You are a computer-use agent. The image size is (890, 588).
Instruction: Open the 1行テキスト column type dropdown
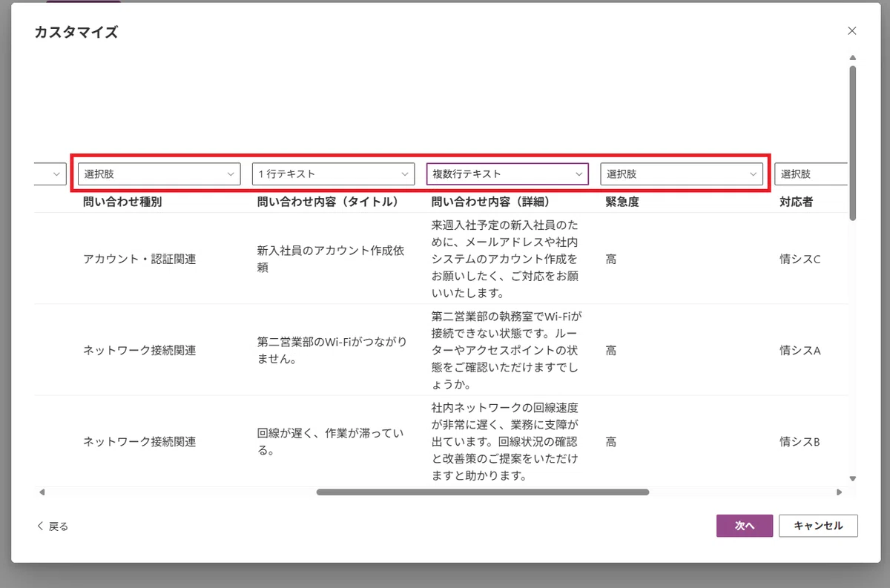point(333,174)
